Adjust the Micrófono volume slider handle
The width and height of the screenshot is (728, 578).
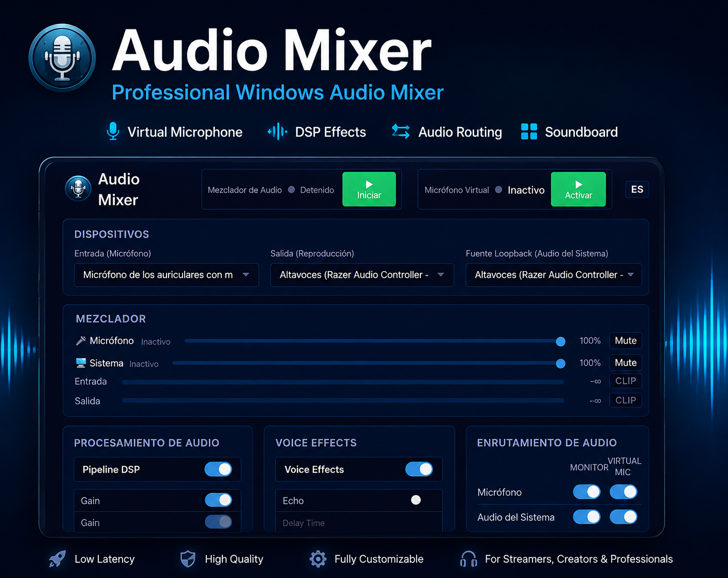coord(560,342)
